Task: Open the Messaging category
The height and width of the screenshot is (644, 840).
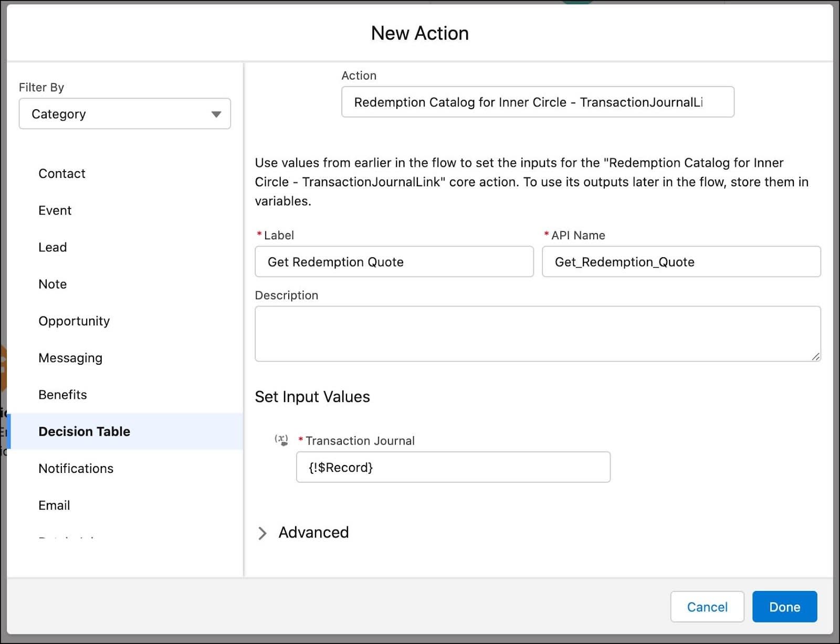Action: point(70,357)
